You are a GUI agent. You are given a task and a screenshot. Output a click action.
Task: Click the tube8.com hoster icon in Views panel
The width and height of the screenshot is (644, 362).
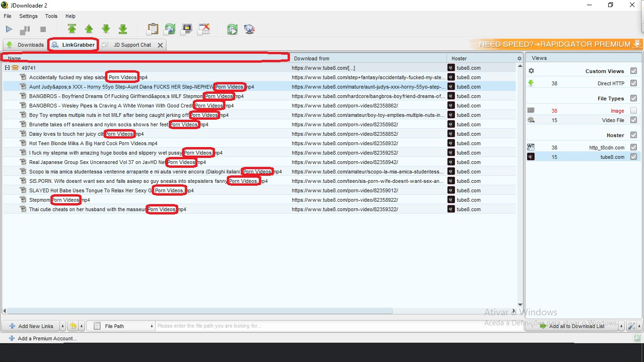tap(531, 157)
